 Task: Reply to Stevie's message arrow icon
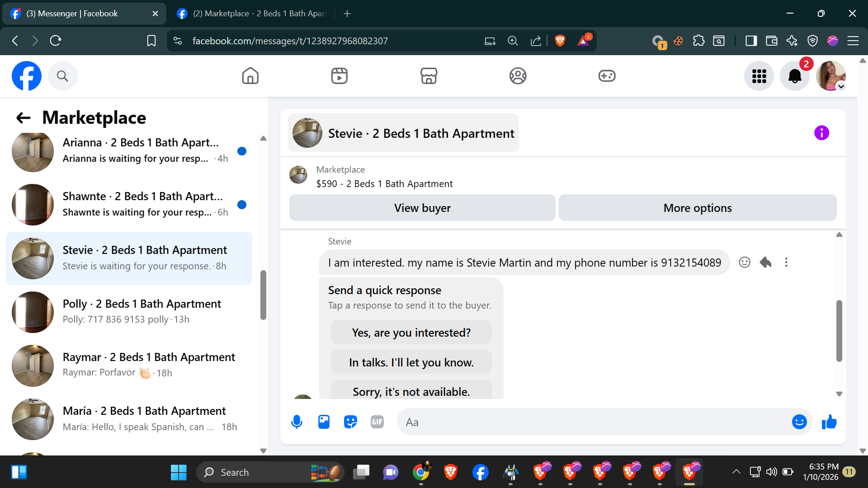(x=765, y=263)
